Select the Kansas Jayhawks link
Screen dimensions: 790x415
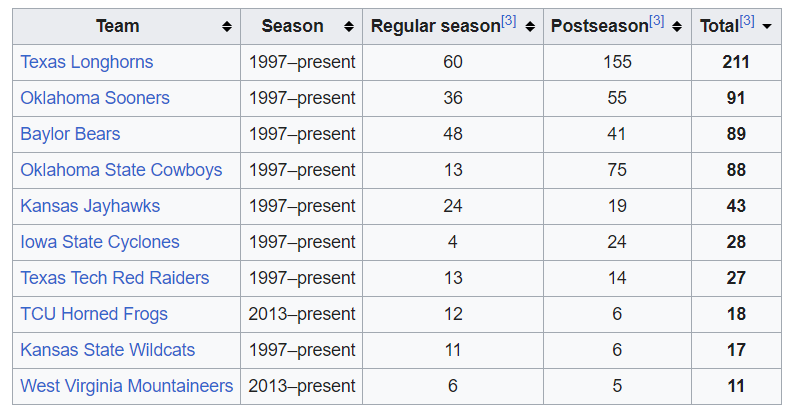[x=90, y=206]
